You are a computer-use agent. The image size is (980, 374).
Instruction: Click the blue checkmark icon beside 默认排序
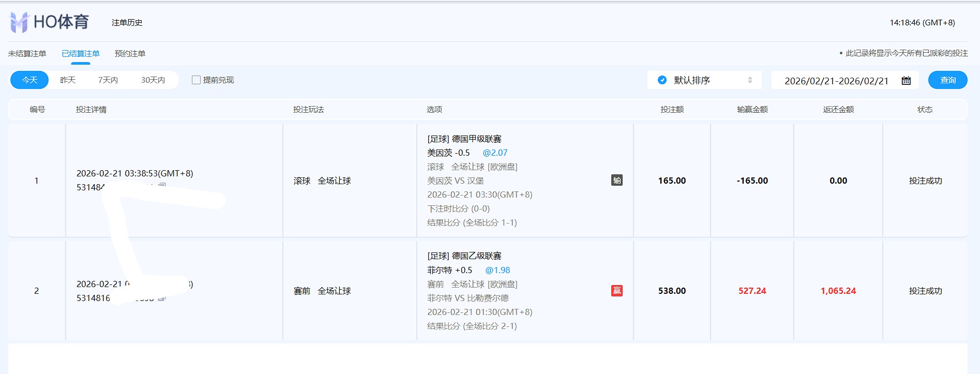pos(662,80)
